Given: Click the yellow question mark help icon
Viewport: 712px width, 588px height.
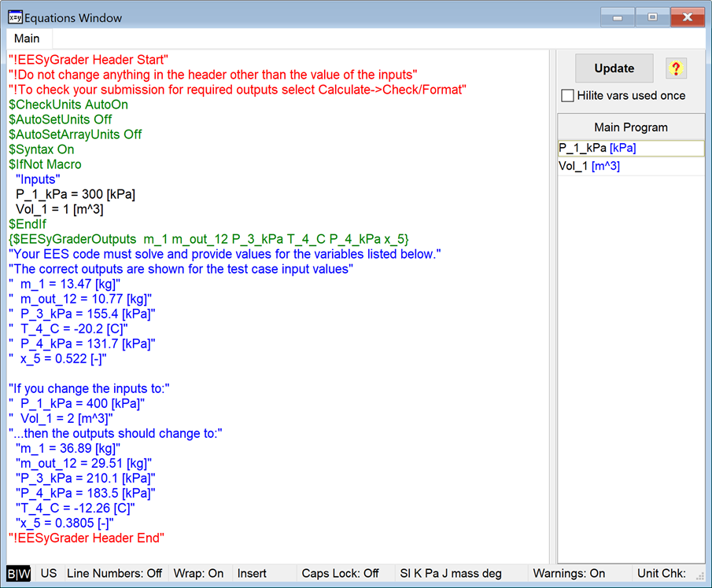Looking at the screenshot, I should tap(675, 68).
